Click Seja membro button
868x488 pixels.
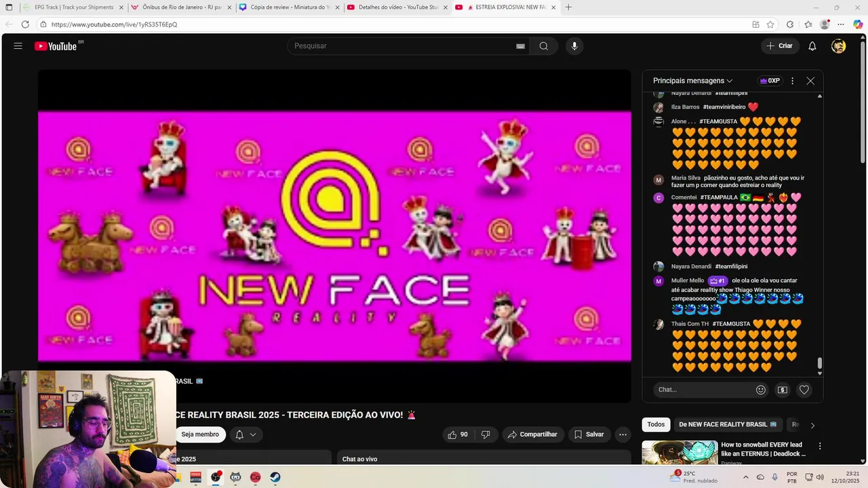(x=200, y=434)
